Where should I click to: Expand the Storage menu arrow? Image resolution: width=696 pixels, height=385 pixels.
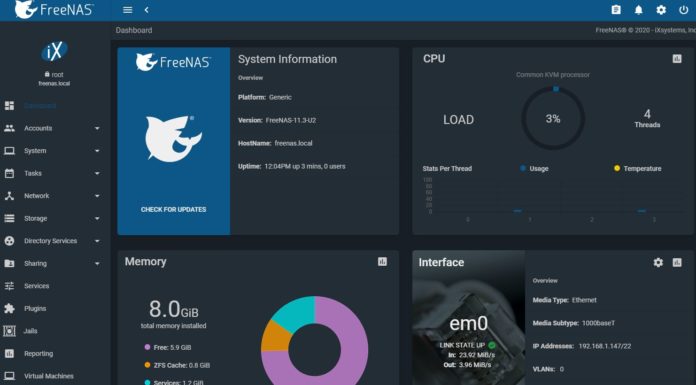[x=97, y=218]
